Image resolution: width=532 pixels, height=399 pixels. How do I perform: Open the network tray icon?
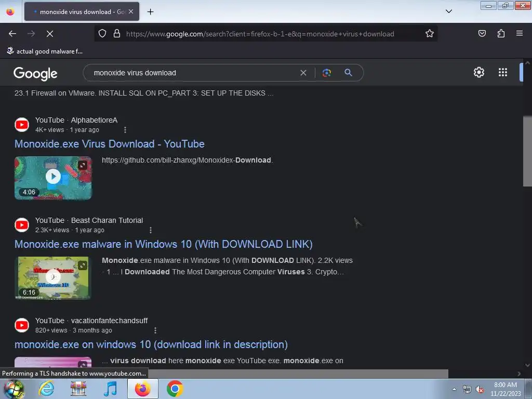click(467, 390)
